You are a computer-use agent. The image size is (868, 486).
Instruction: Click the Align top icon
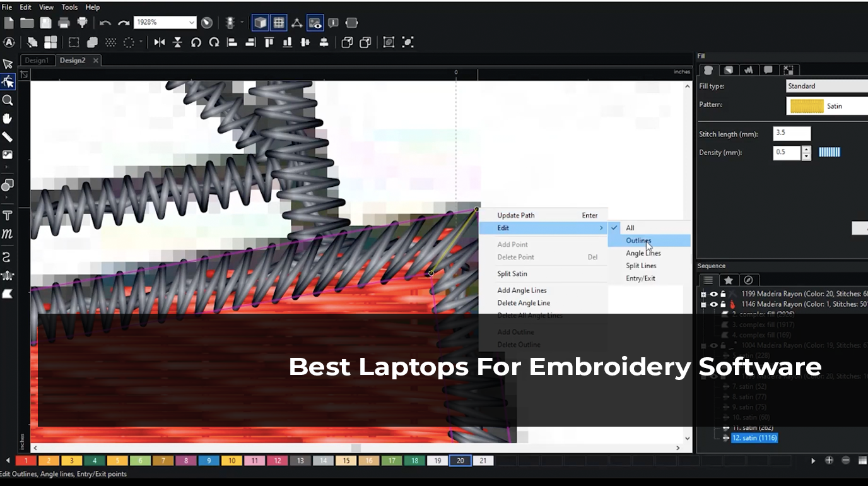pos(269,42)
